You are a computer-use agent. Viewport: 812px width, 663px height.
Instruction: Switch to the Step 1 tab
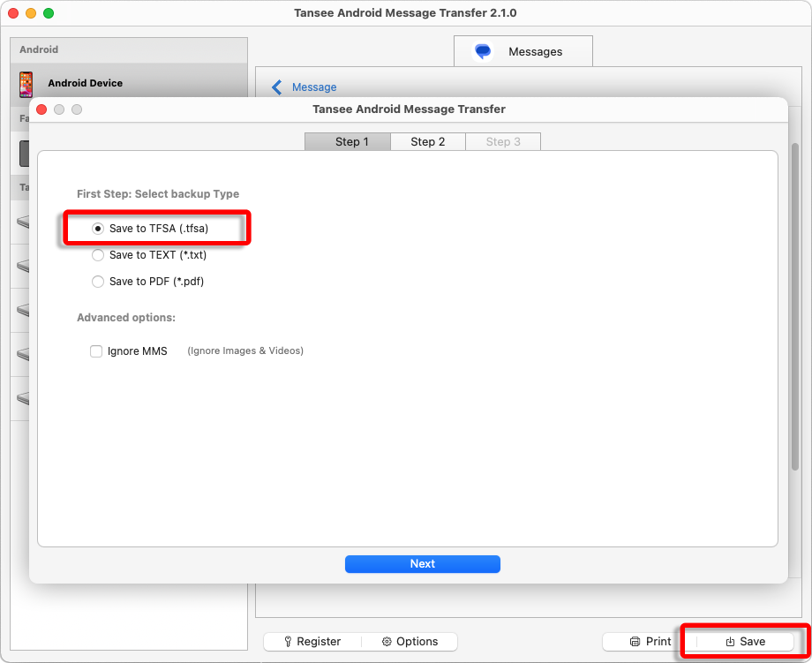(x=348, y=142)
